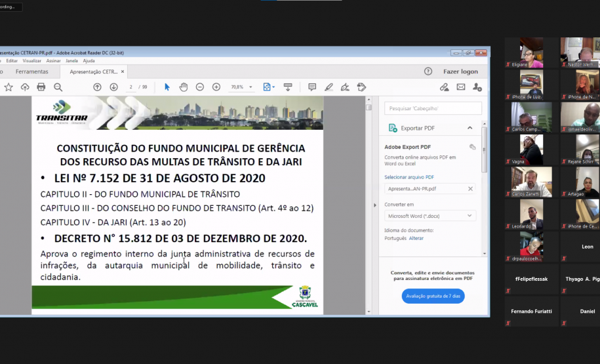Click the print icon in Acrobat toolbar
600x364 pixels.
coord(41,87)
